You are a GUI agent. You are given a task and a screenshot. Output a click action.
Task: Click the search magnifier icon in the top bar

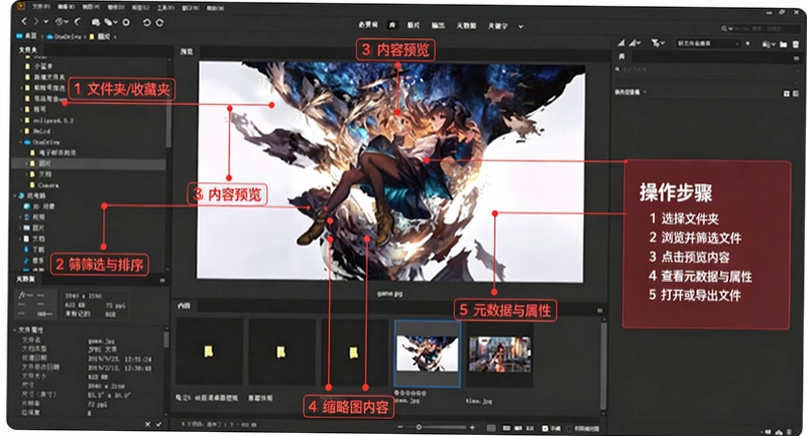tap(724, 28)
